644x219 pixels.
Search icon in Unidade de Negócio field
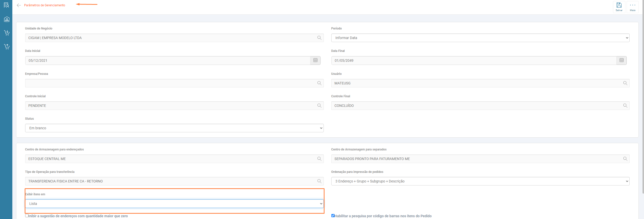click(x=319, y=38)
